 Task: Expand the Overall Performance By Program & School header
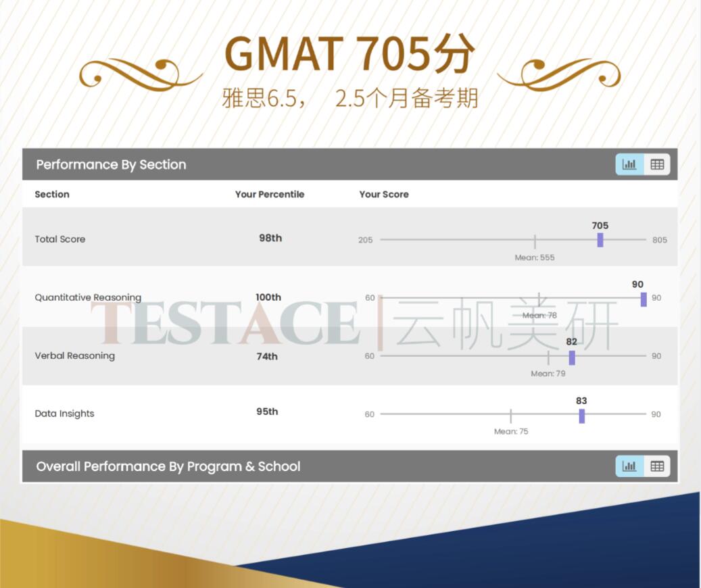click(x=168, y=466)
